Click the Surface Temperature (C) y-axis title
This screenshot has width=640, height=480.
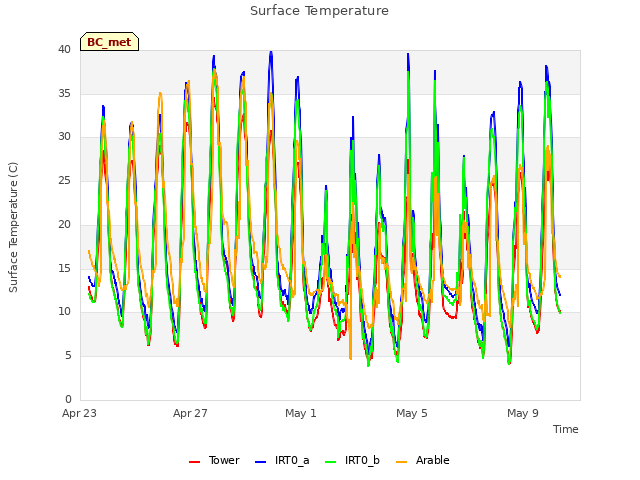13,227
